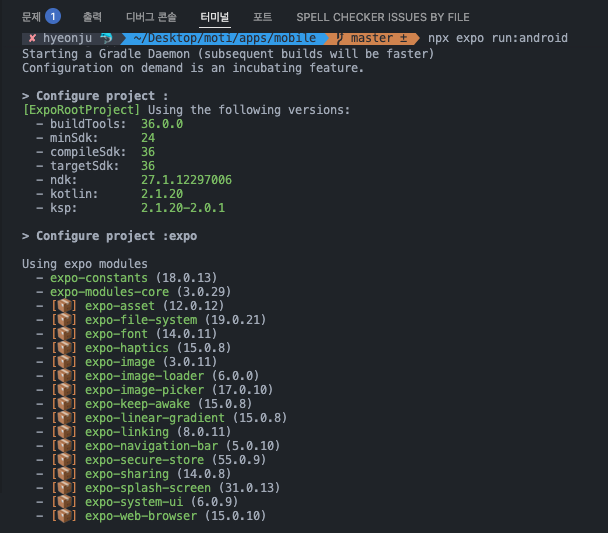Click the Configuration on demand line

pos(193,68)
